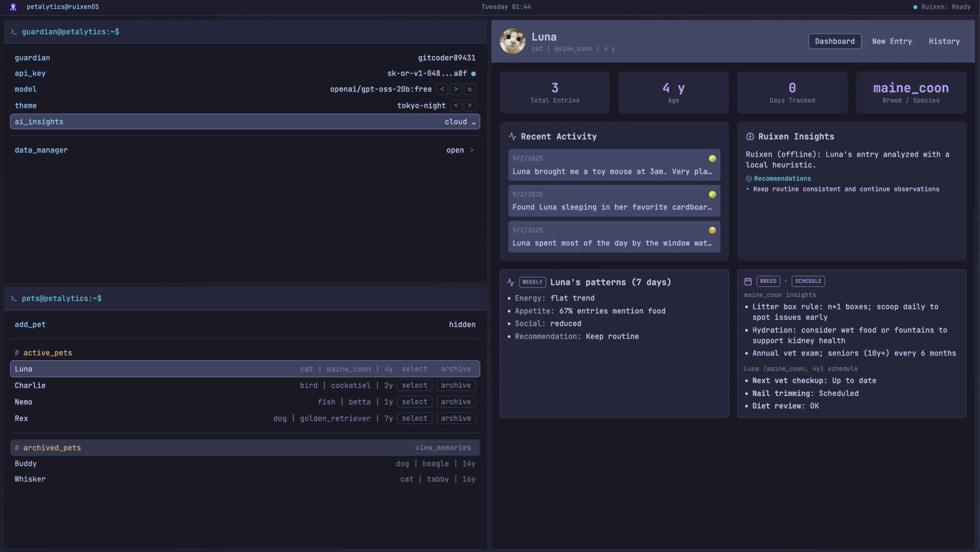Click view_memories button in archived_pets
The image size is (980, 552).
(443, 448)
